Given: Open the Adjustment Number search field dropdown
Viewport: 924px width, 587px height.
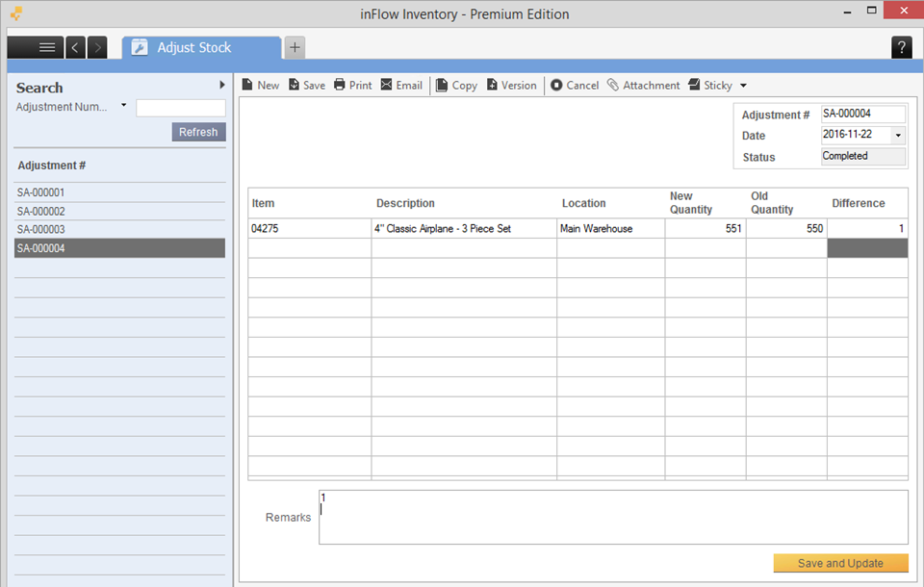Looking at the screenshot, I should [124, 106].
